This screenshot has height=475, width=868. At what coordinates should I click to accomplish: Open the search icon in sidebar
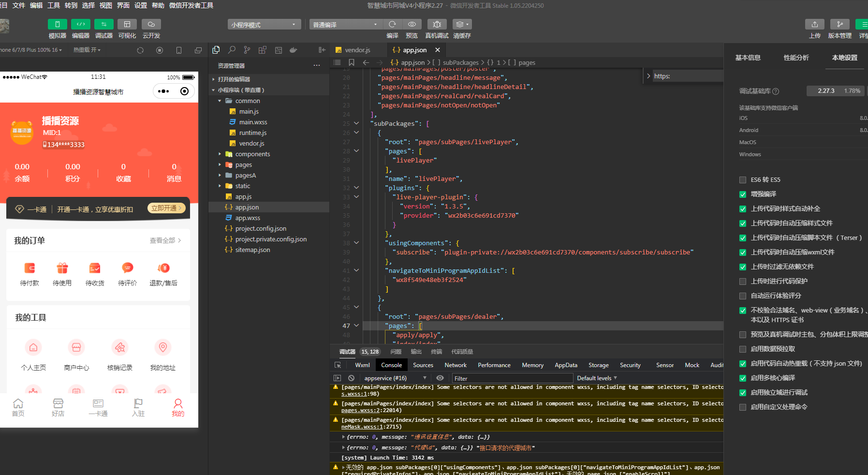[232, 50]
